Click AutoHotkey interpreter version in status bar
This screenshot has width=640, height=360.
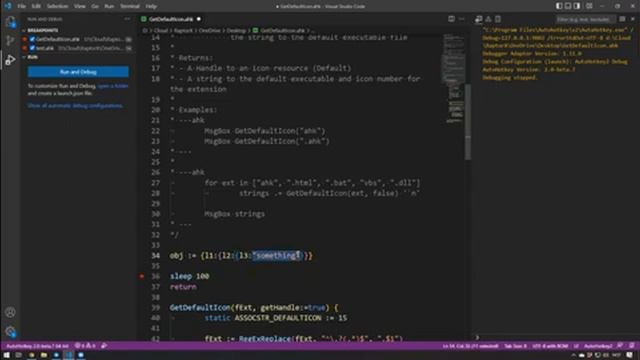click(x=38, y=346)
